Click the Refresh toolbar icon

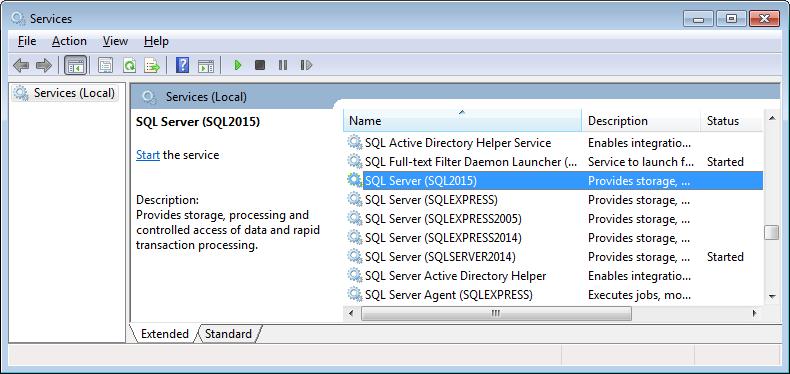[x=129, y=65]
